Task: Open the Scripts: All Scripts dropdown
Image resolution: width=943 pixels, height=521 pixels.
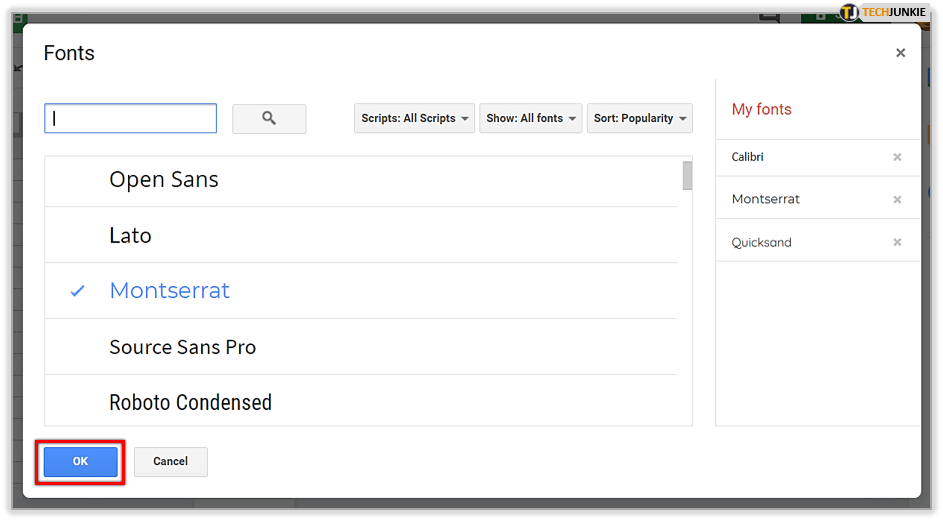Action: 415,118
